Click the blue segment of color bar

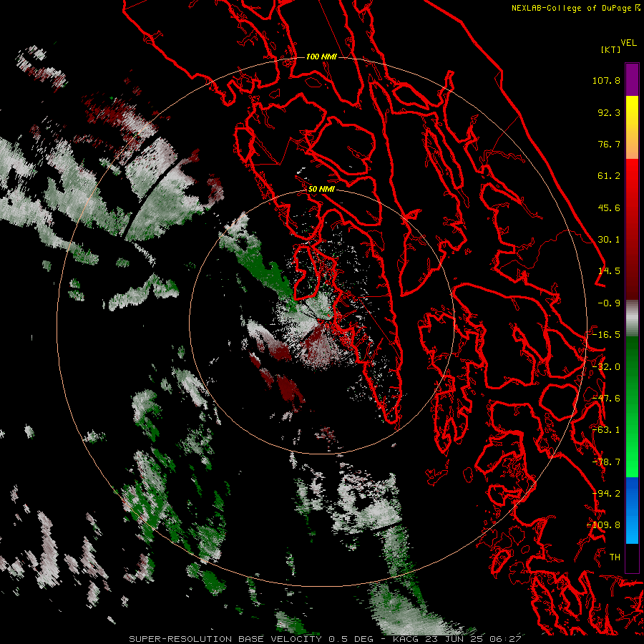(632, 510)
